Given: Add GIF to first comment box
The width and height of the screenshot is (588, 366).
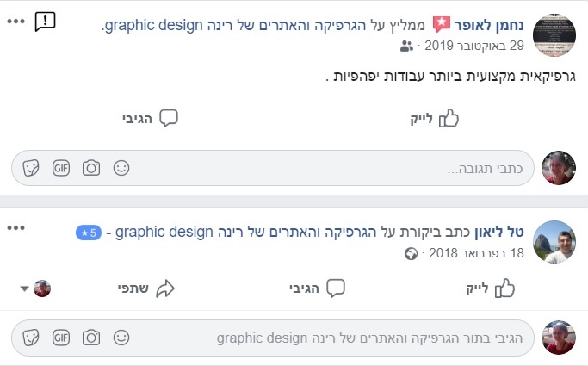Looking at the screenshot, I should tap(60, 168).
